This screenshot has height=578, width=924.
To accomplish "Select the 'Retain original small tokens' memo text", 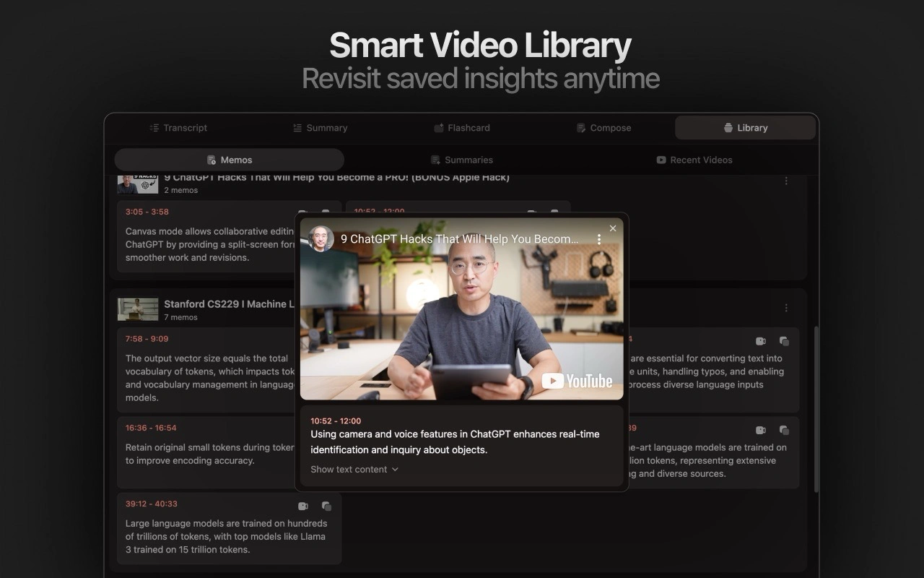I will pos(210,454).
